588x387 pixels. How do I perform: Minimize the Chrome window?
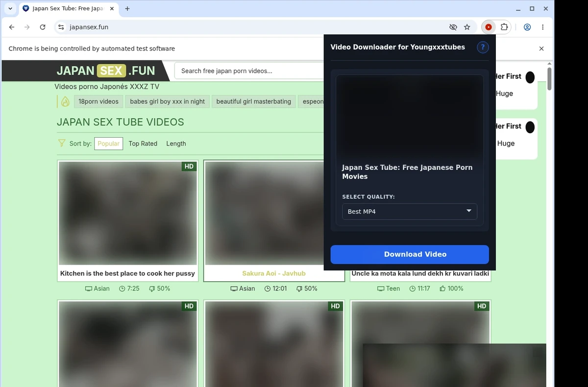tap(518, 9)
